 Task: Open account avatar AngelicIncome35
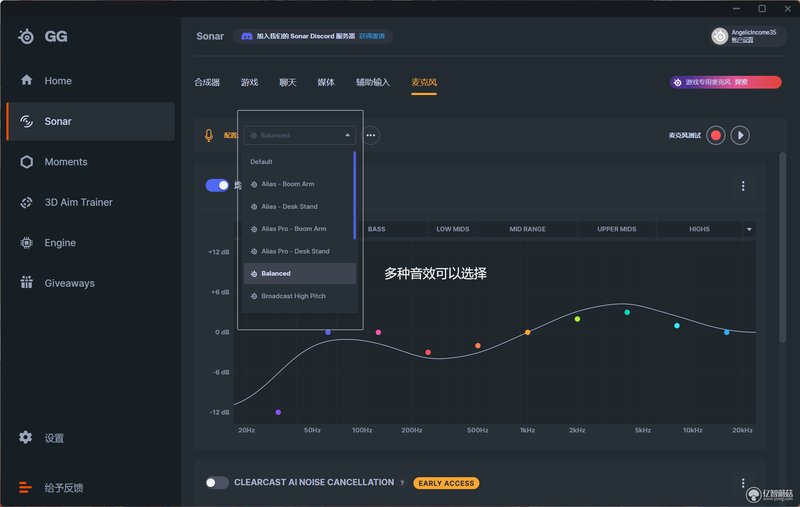click(x=719, y=36)
